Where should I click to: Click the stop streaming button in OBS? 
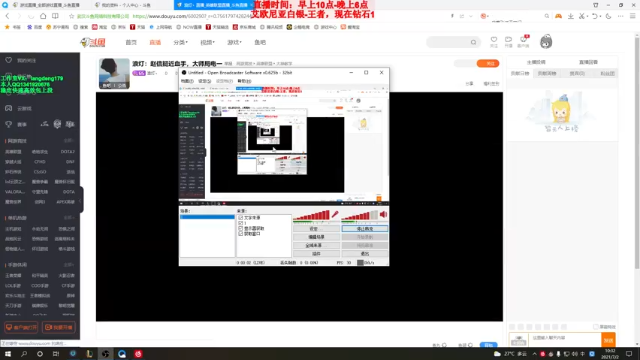point(364,229)
